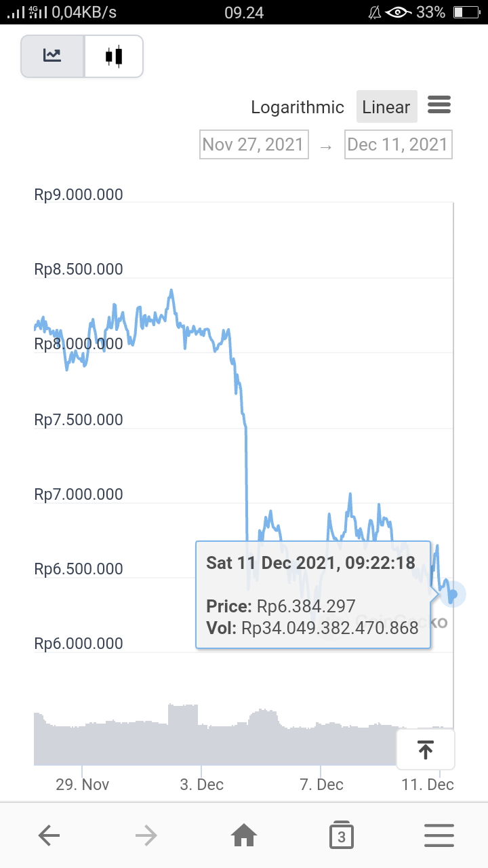Open the chart hamburger export menu
The height and width of the screenshot is (868, 488).
click(x=439, y=105)
